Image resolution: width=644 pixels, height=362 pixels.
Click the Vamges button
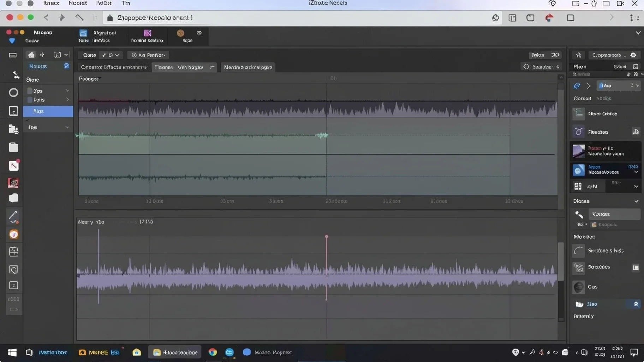[614, 214]
